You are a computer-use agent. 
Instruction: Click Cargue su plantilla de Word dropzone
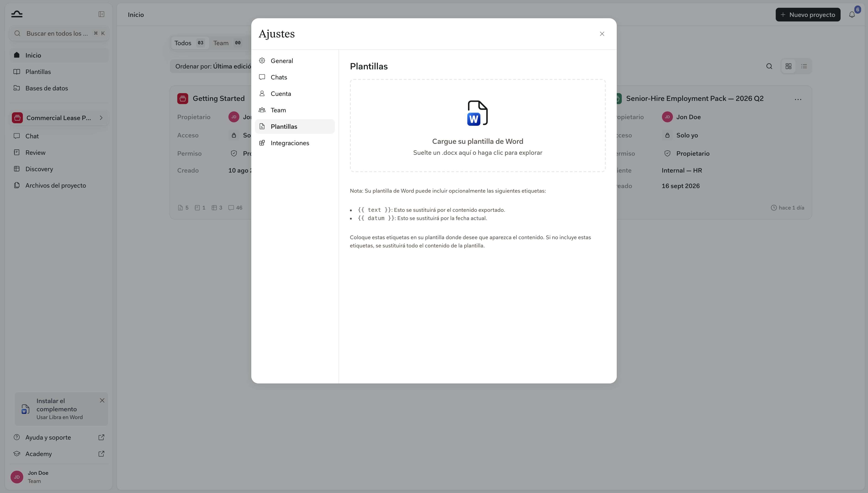[x=477, y=126]
